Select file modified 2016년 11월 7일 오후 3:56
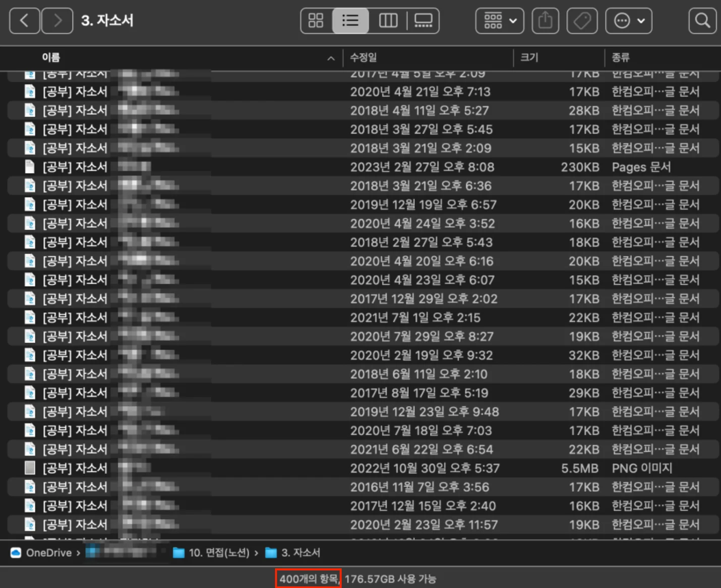The height and width of the screenshot is (588, 721). tap(363, 487)
